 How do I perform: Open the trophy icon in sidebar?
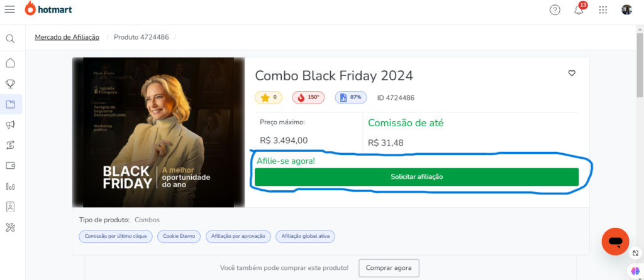click(10, 84)
